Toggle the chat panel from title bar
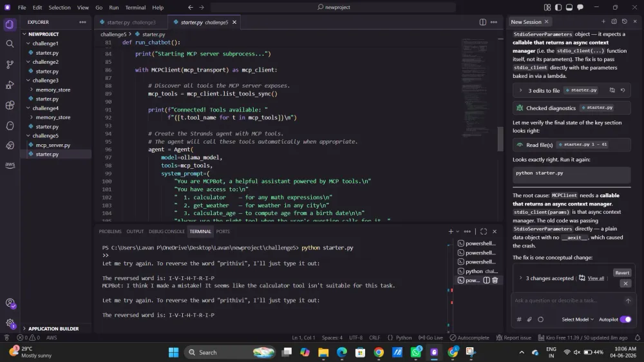644x362 pixels. [580, 7]
